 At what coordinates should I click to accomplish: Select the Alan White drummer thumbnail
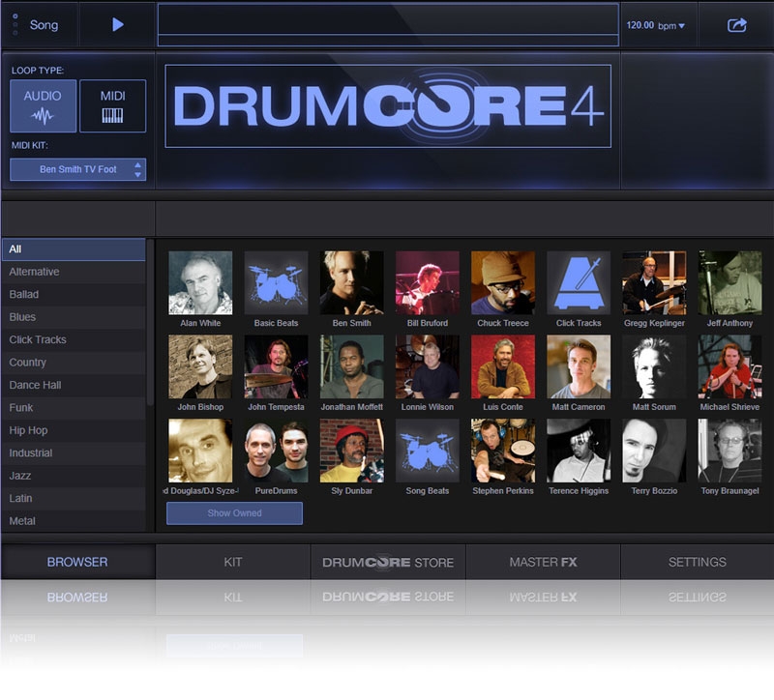tap(200, 283)
